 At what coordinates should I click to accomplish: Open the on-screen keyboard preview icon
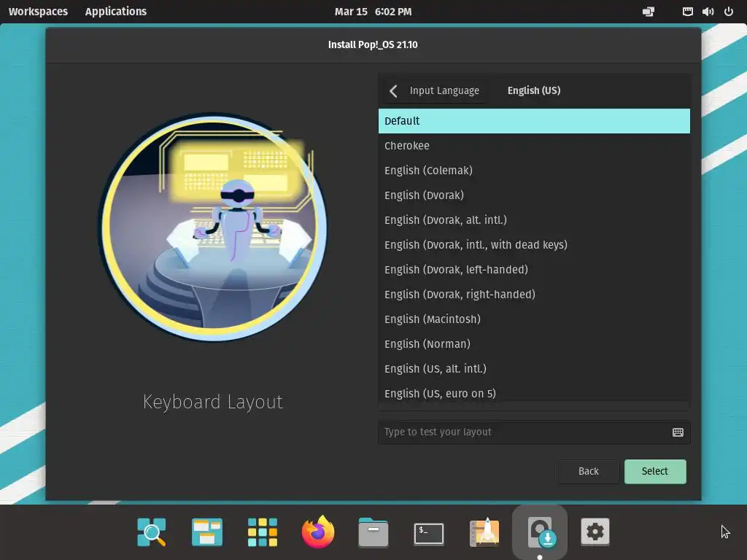coord(678,432)
